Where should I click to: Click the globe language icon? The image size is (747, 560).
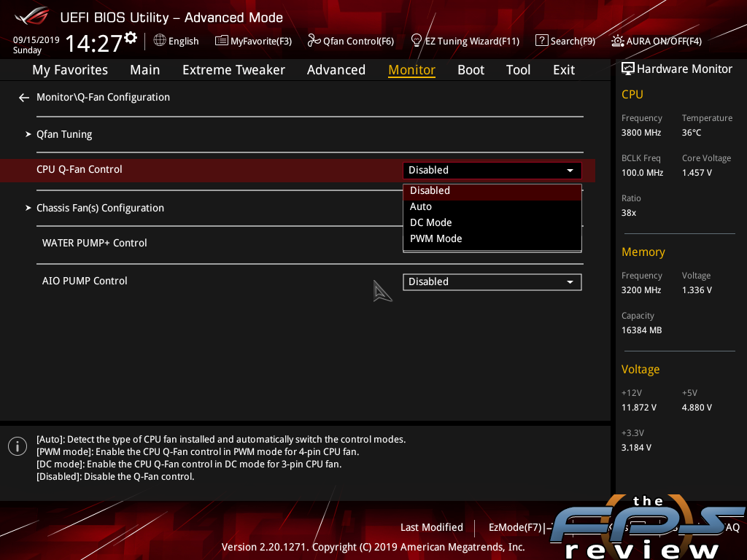160,41
